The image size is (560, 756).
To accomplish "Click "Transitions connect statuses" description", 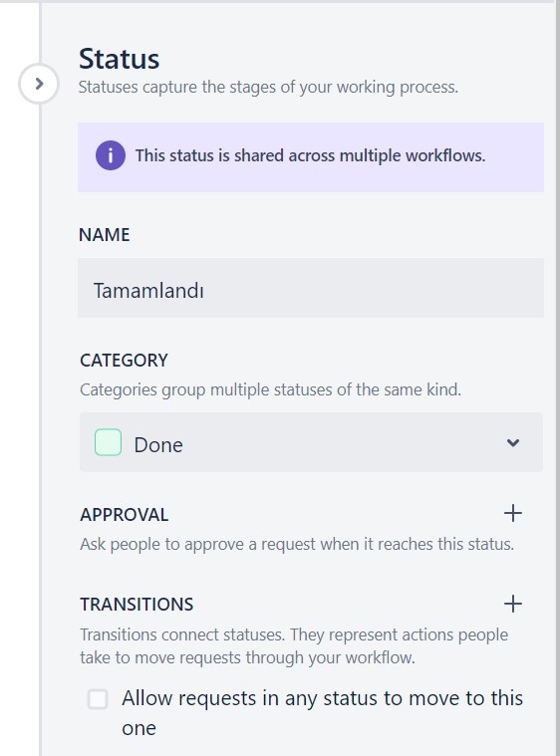I will (294, 646).
